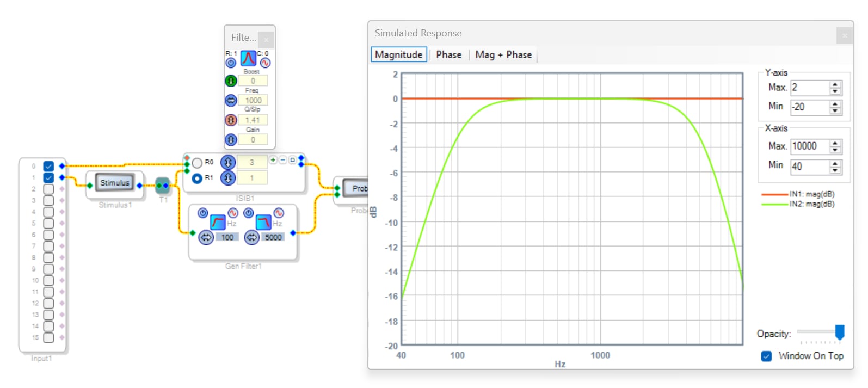The height and width of the screenshot is (388, 868).
Task: Uncheck Input1 channel 0 checkbox
Action: pos(48,167)
